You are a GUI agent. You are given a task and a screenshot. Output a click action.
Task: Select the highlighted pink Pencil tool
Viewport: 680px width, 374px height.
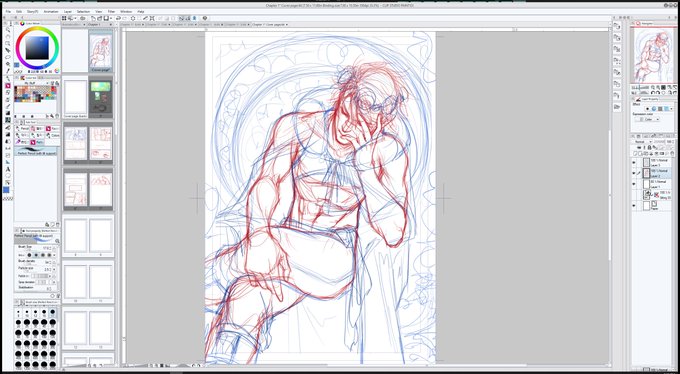[7, 85]
